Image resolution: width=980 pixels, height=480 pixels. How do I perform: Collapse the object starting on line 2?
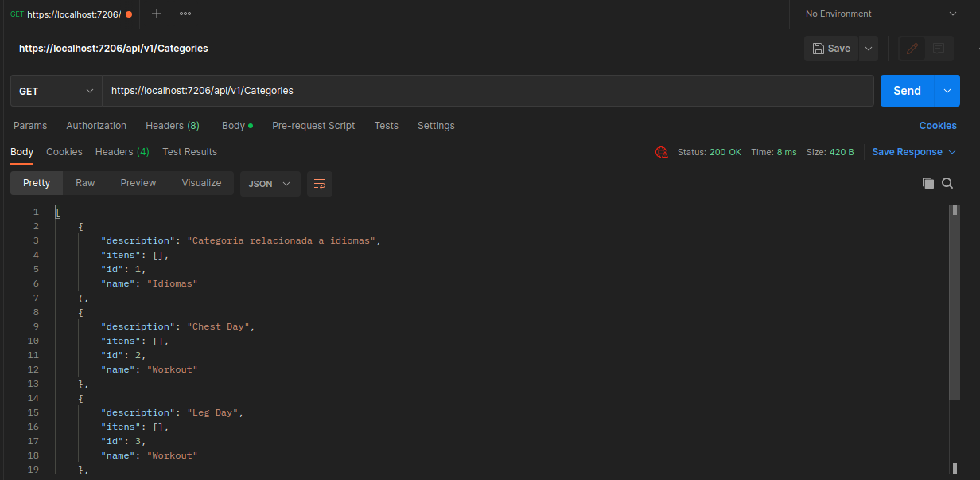point(80,226)
